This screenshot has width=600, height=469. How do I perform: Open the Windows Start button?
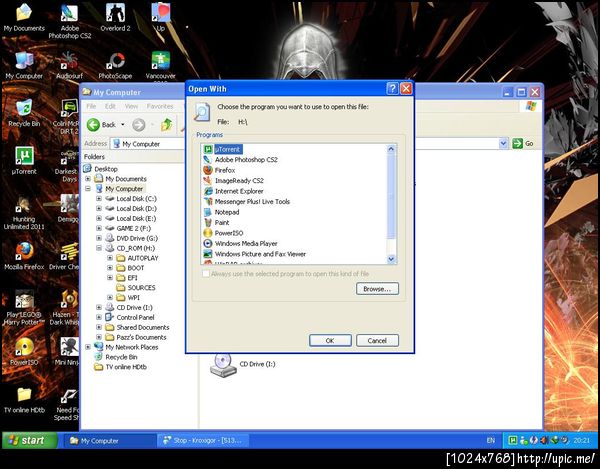pyautogui.click(x=30, y=440)
